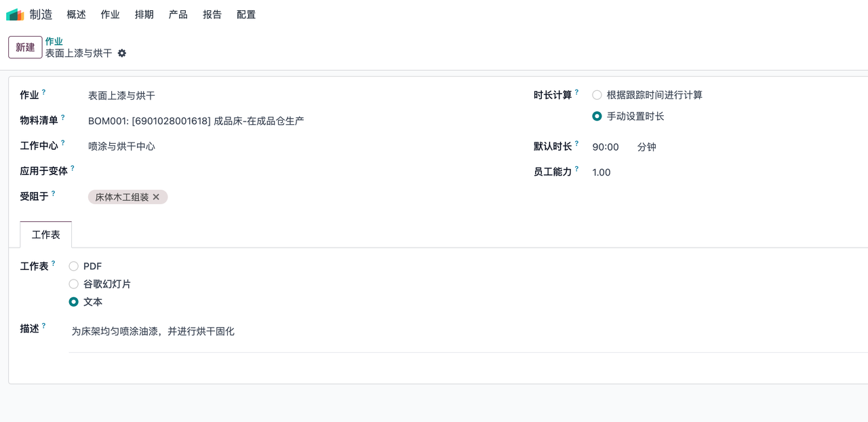The height and width of the screenshot is (422, 868).
Task: Go back via 作业 breadcrumb link
Action: tap(54, 41)
